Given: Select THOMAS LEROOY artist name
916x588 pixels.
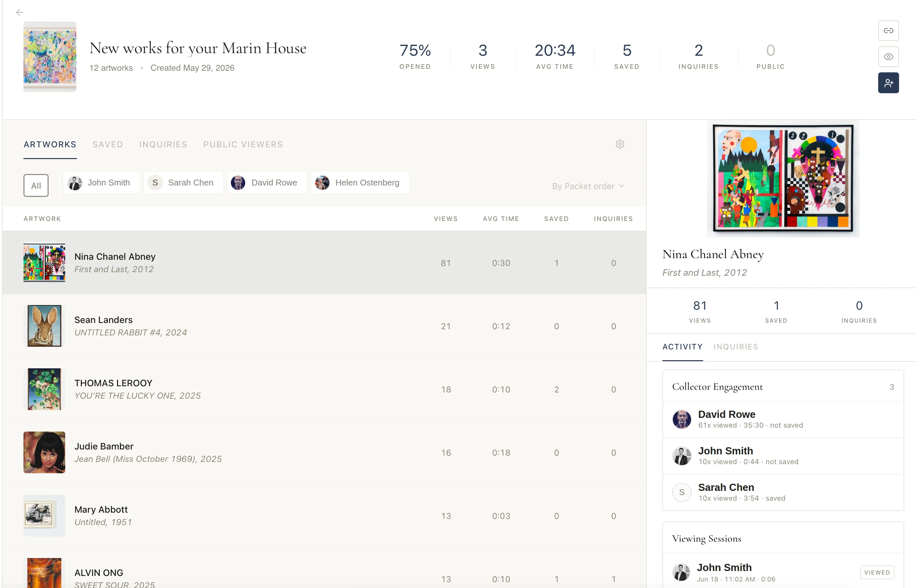Looking at the screenshot, I should click(x=113, y=383).
